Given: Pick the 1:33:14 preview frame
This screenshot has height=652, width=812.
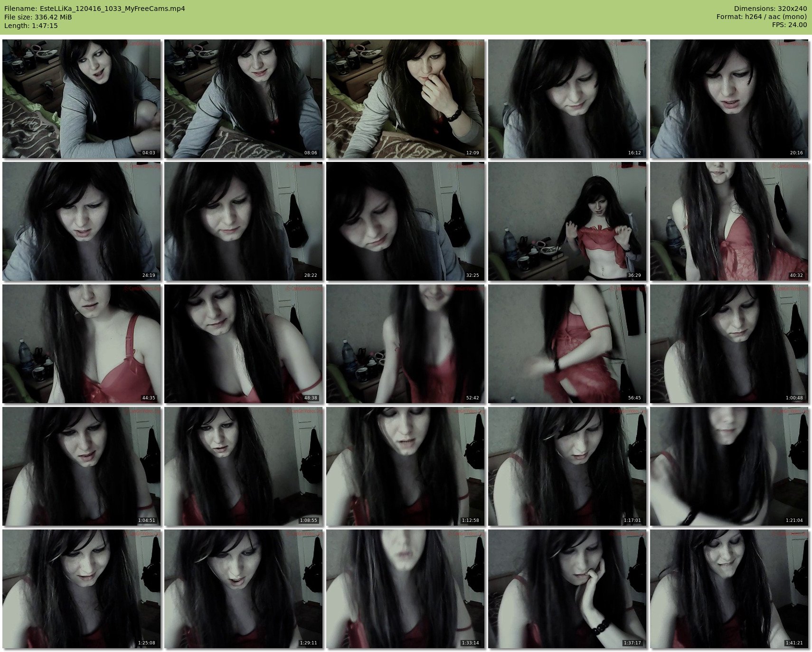Looking at the screenshot, I should click(405, 589).
